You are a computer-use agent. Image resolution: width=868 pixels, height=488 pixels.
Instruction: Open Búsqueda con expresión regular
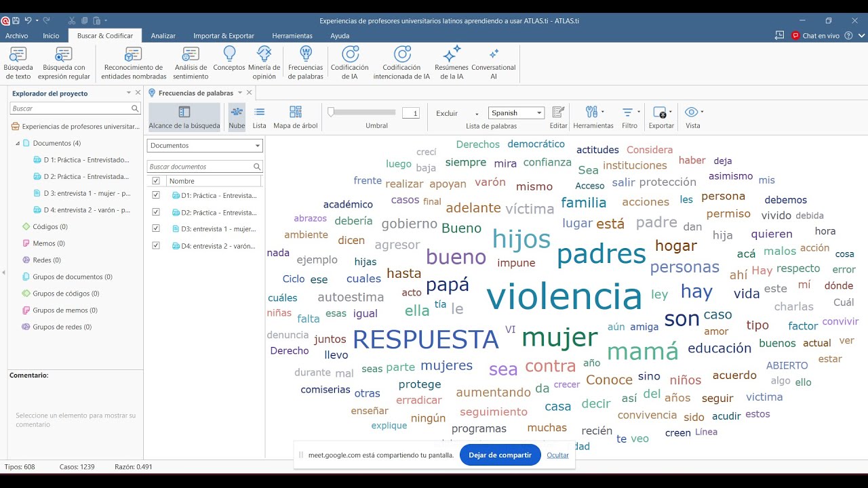[x=64, y=63]
